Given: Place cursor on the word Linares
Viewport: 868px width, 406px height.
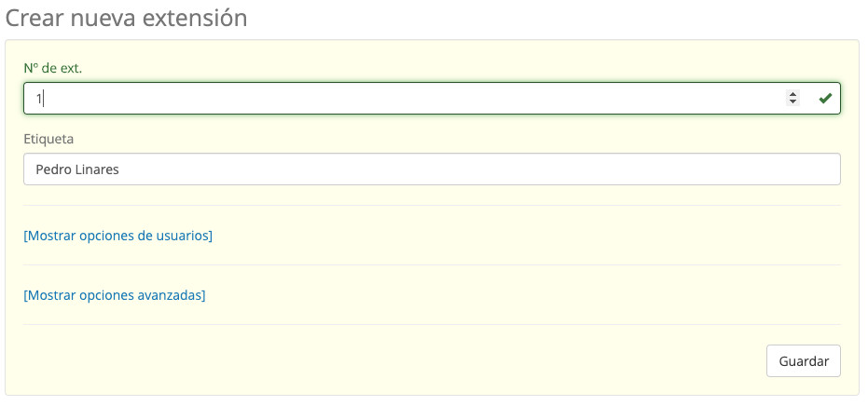Looking at the screenshot, I should [96, 169].
